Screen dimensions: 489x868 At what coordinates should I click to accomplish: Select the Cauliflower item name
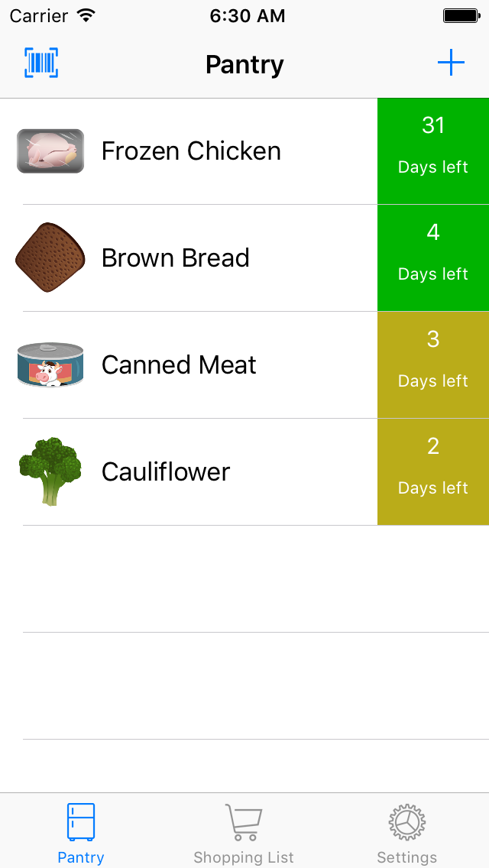[166, 472]
